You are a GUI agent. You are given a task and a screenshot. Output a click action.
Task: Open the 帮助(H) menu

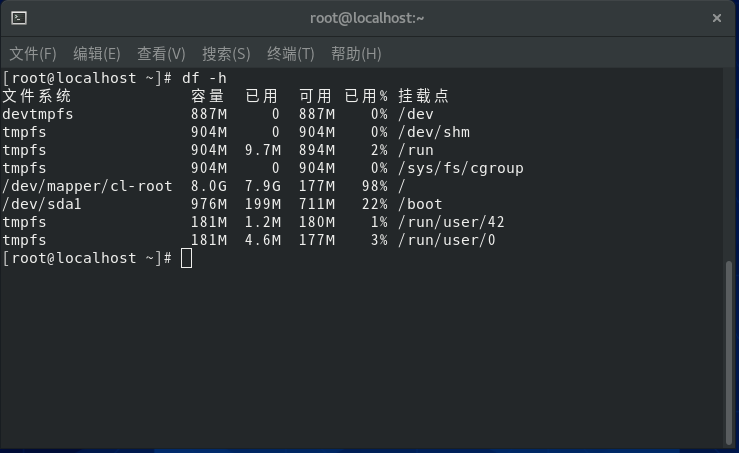tap(356, 54)
